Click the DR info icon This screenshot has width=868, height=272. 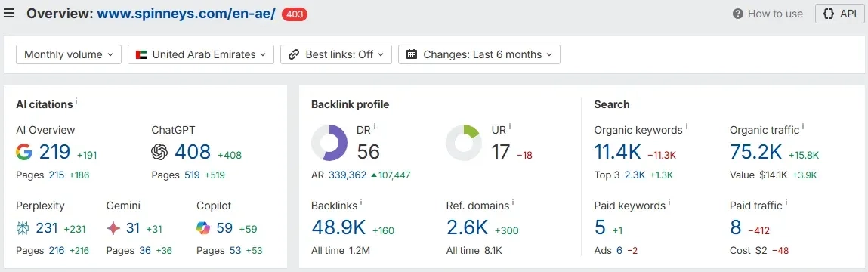pos(375,127)
